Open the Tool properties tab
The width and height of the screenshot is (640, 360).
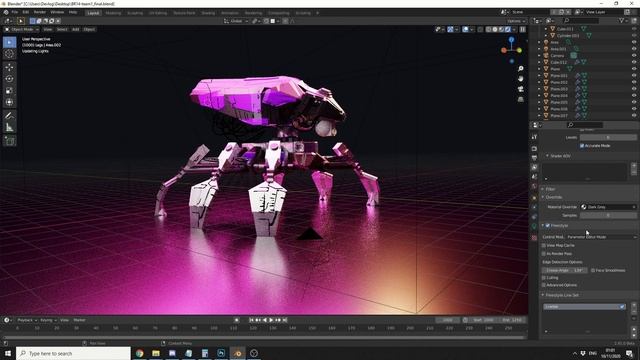click(534, 137)
